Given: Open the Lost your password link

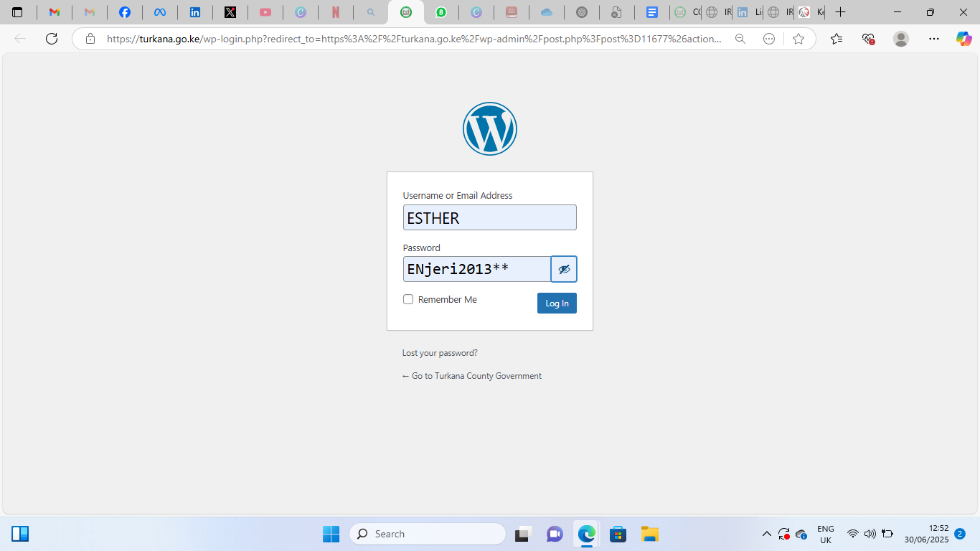Looking at the screenshot, I should (x=440, y=353).
